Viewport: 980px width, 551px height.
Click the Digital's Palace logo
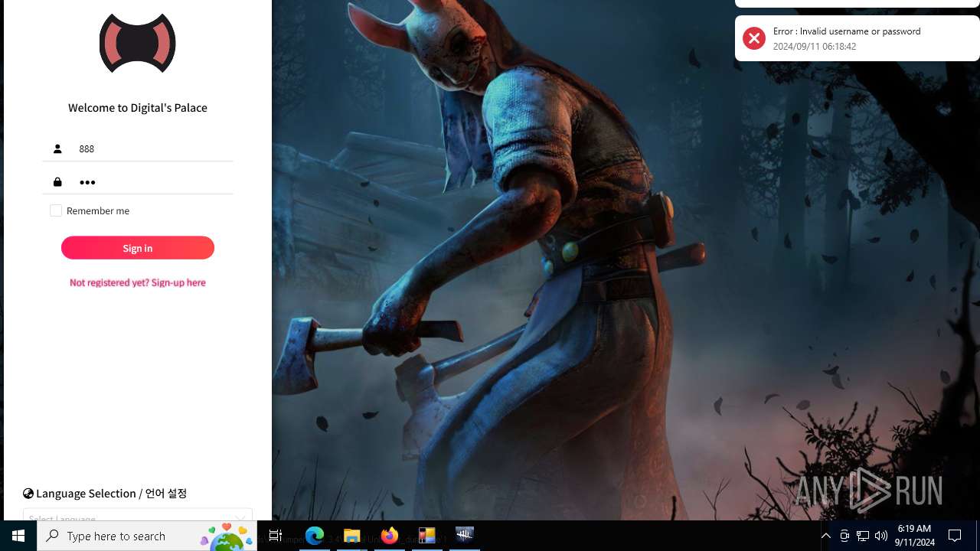click(138, 43)
